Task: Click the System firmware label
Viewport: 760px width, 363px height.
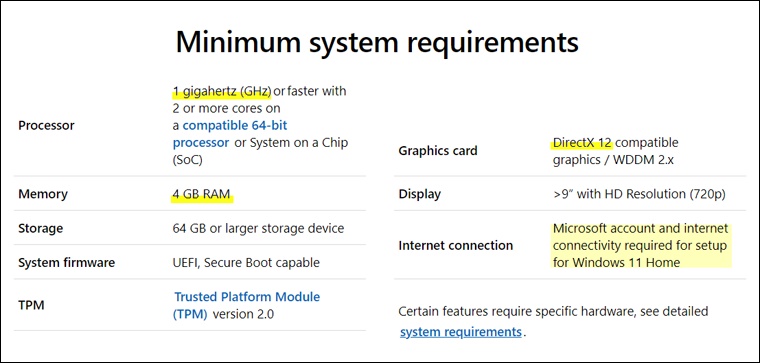Action: click(x=66, y=263)
